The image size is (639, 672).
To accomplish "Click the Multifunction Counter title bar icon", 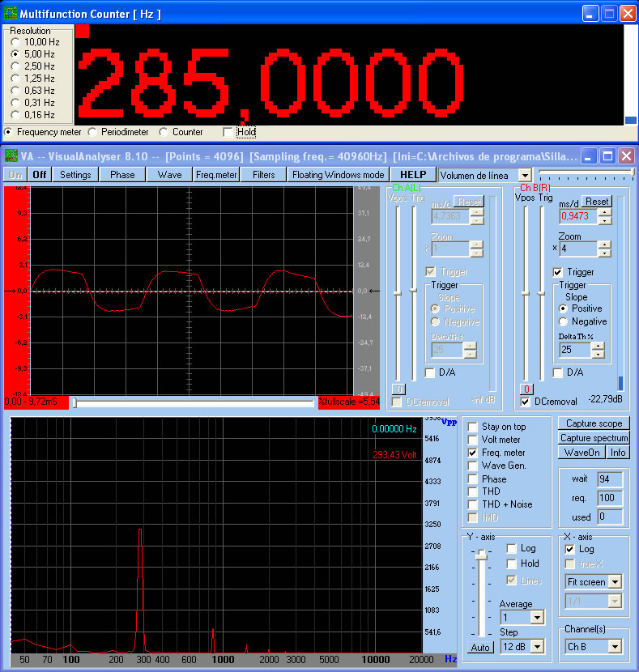I will point(11,14).
